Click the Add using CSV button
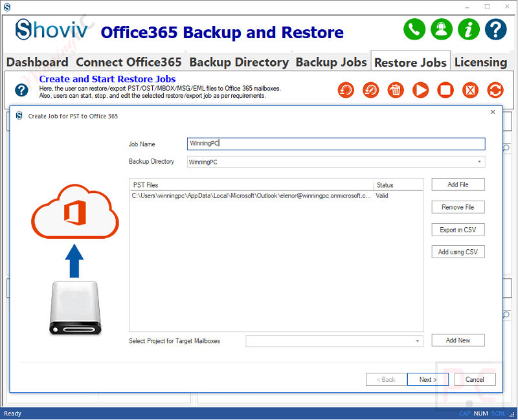Image resolution: width=518 pixels, height=420 pixels. coord(458,252)
